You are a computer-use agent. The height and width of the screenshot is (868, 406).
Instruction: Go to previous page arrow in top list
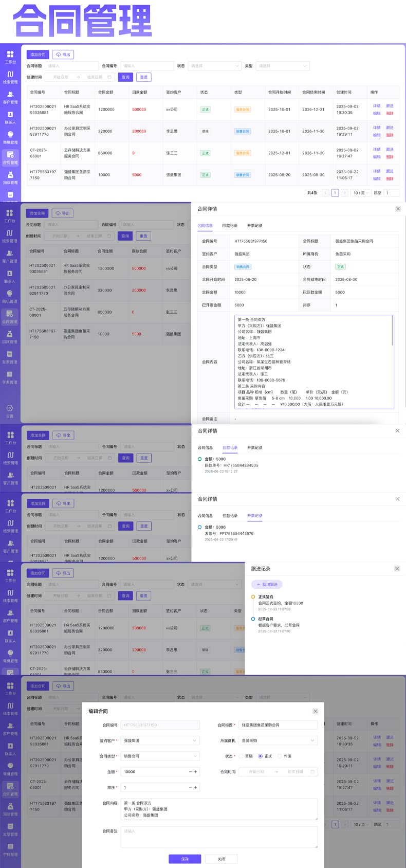click(x=325, y=193)
